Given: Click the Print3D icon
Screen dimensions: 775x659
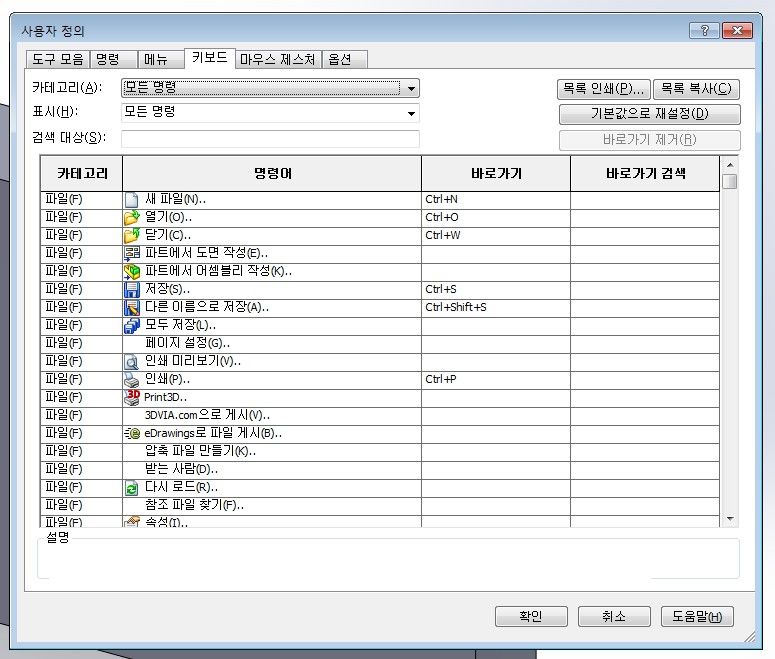Looking at the screenshot, I should 131,397.
